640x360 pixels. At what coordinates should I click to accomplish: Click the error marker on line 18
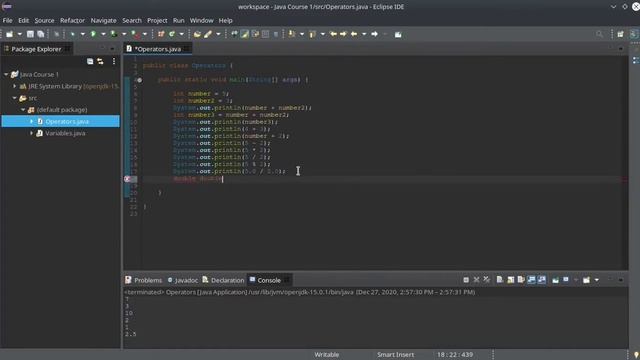tap(127, 179)
